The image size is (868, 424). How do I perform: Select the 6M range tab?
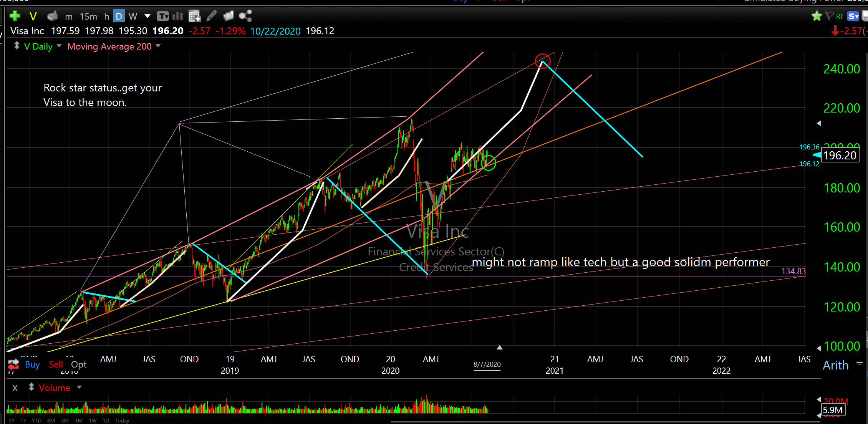tap(51, 421)
